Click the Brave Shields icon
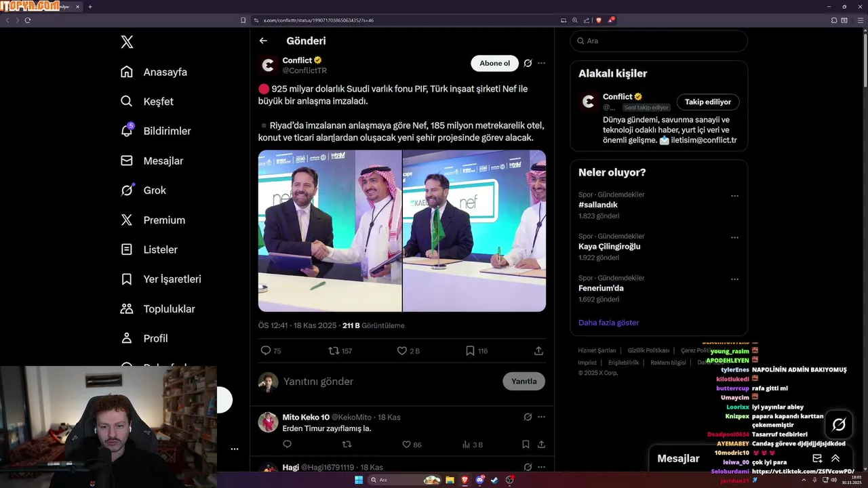 (599, 20)
